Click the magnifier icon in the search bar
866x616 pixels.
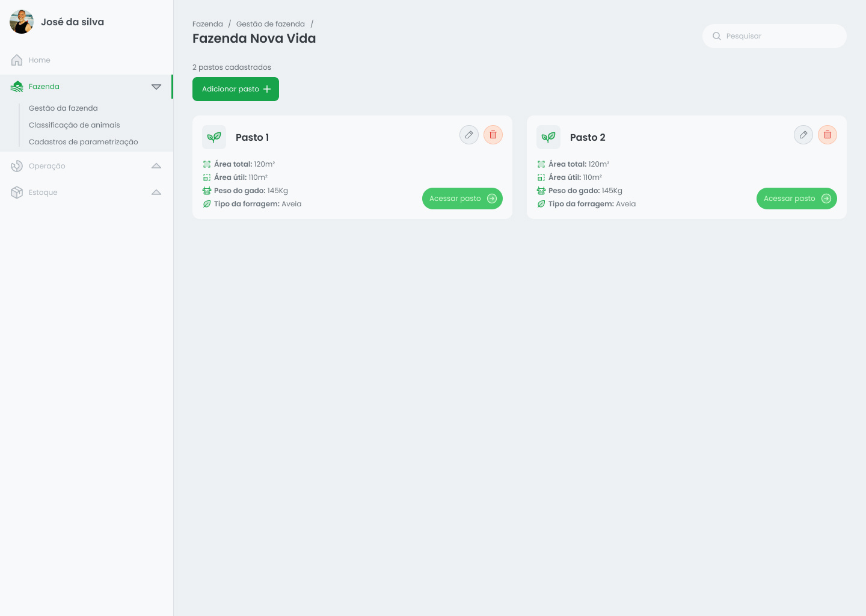(717, 36)
